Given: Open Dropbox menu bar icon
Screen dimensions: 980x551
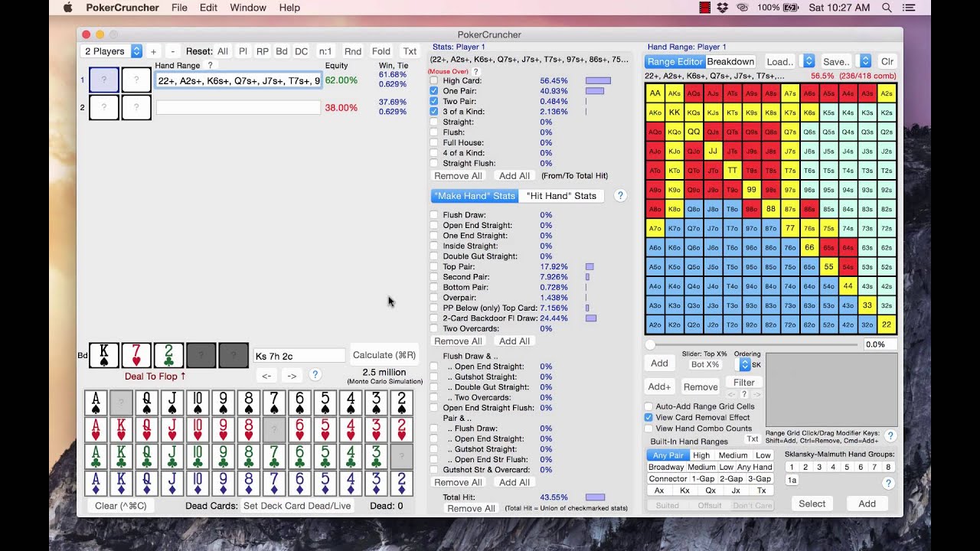Looking at the screenshot, I should 722,8.
